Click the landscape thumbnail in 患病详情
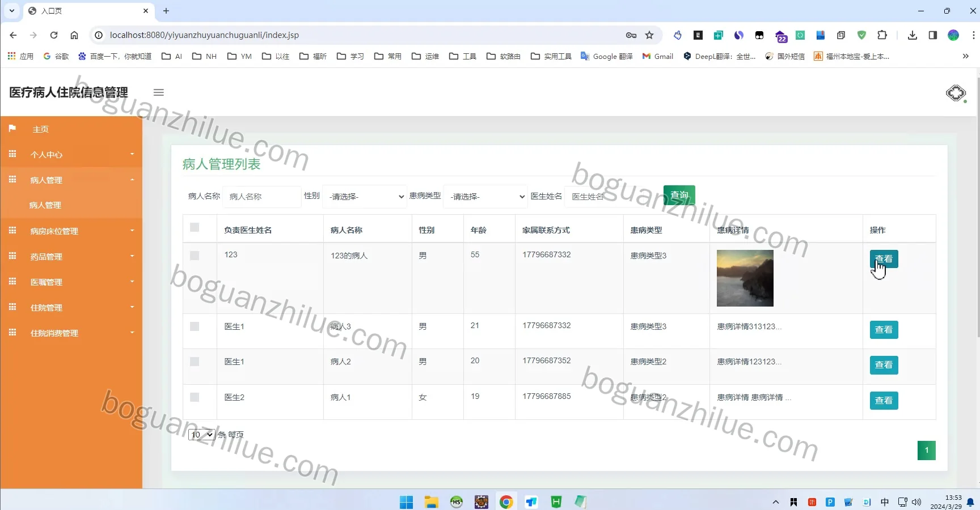The height and width of the screenshot is (510, 980). pyautogui.click(x=745, y=278)
